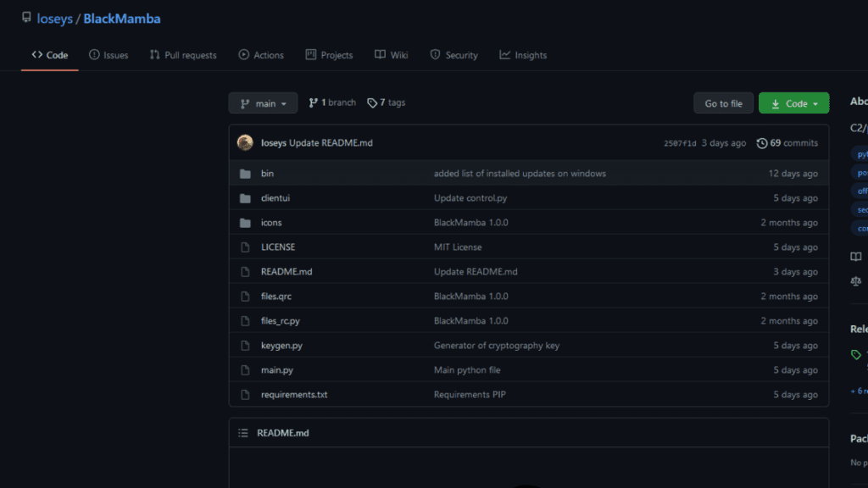The width and height of the screenshot is (868, 488).
Task: Click the '5 days ago' timestamp for main.py
Action: click(x=795, y=370)
